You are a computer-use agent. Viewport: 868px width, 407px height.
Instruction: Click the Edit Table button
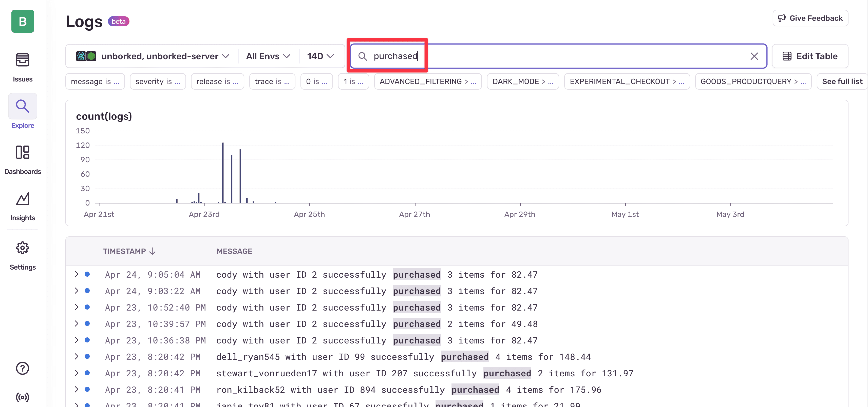point(810,56)
